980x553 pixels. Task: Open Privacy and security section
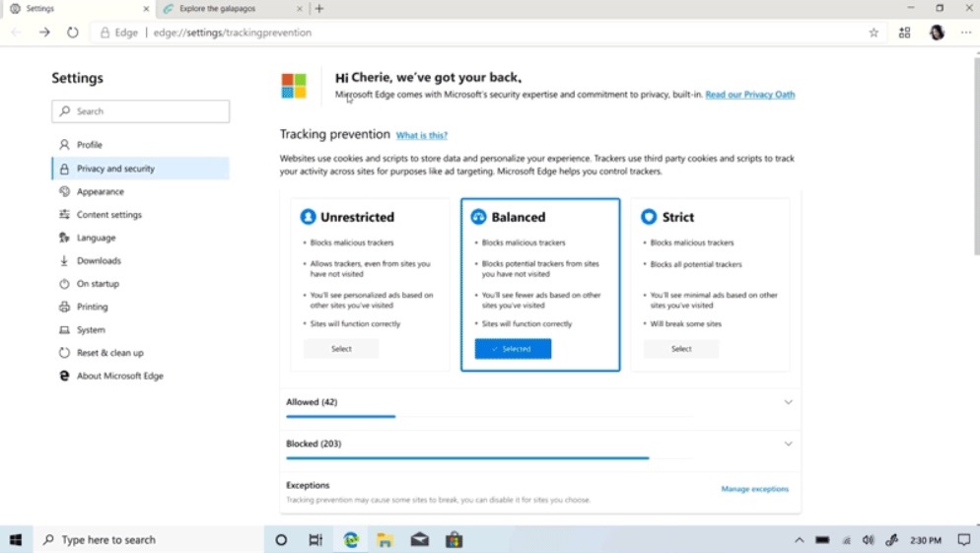click(141, 169)
